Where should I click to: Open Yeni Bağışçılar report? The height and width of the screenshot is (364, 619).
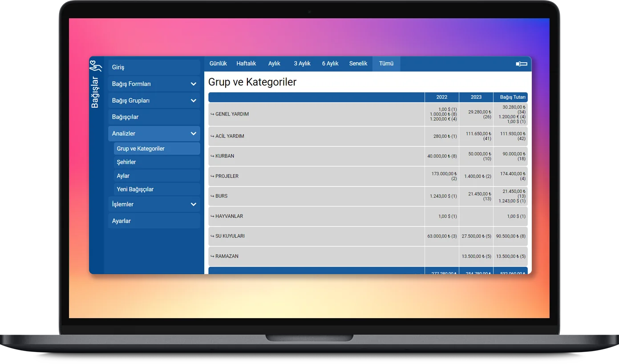[135, 190]
